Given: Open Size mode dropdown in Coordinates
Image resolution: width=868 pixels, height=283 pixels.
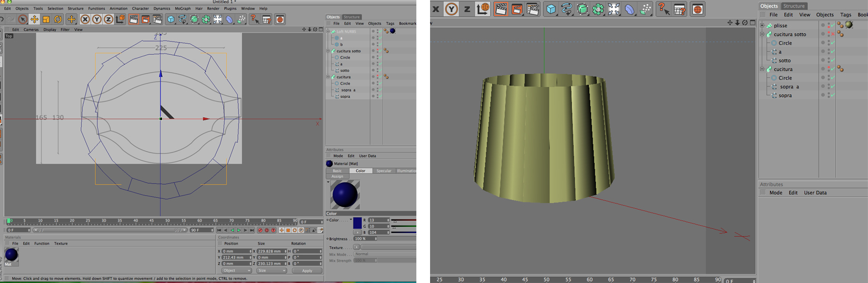Looking at the screenshot, I should point(272,270).
